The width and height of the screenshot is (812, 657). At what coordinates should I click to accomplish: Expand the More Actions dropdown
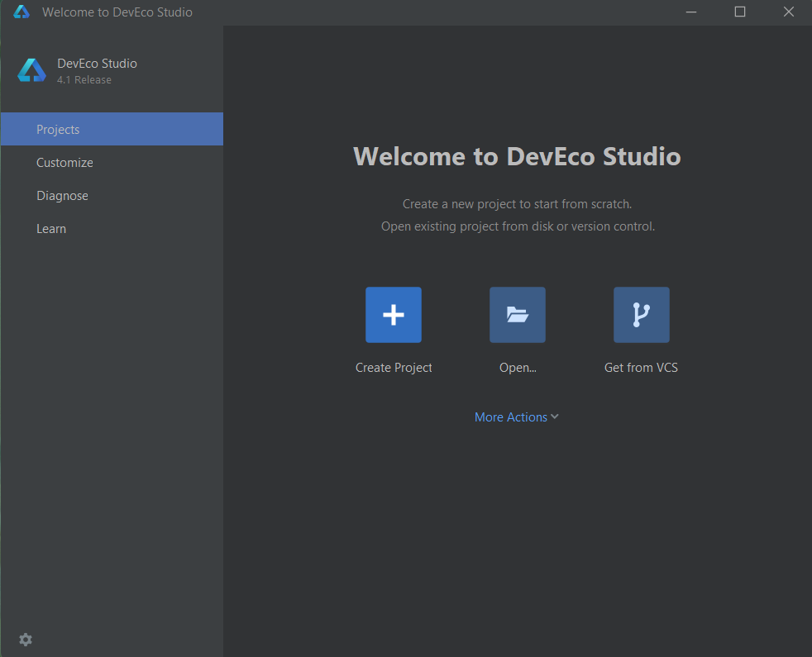pos(516,417)
